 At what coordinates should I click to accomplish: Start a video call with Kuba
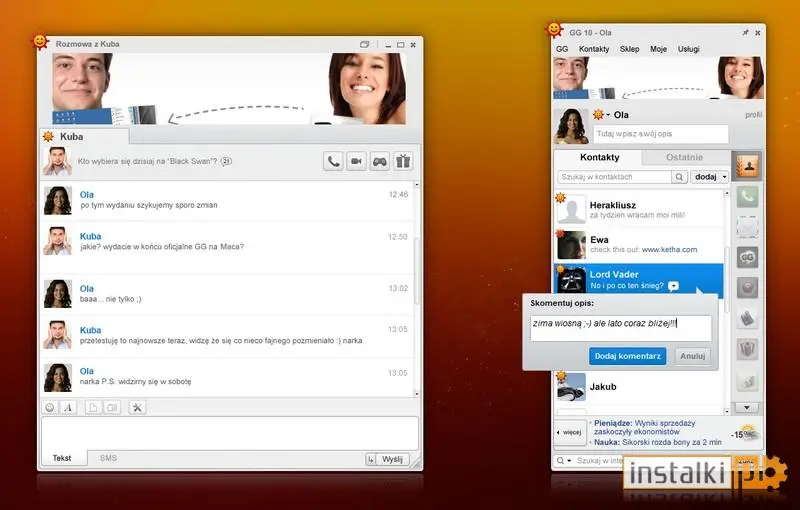(357, 162)
